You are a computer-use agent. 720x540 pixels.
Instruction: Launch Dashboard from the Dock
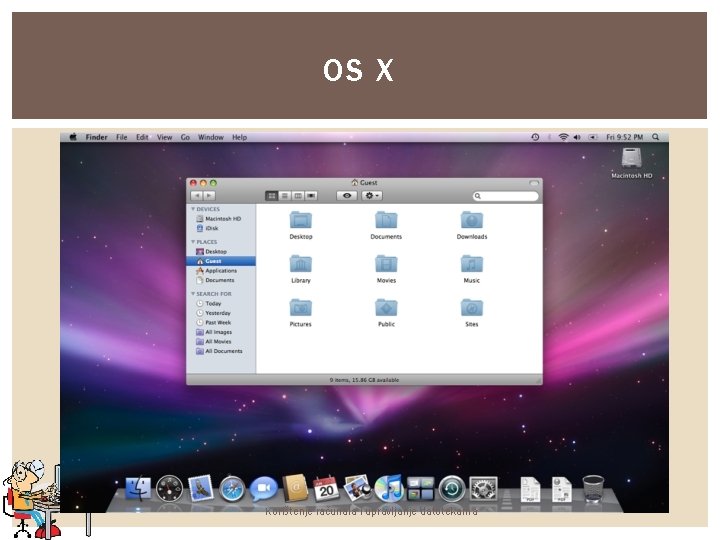(169, 489)
